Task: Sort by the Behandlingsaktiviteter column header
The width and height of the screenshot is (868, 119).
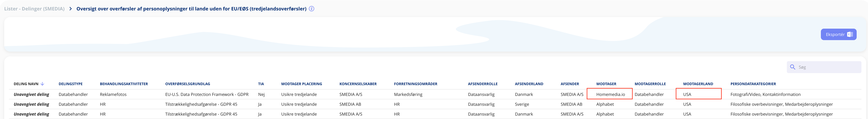Action: [124, 84]
